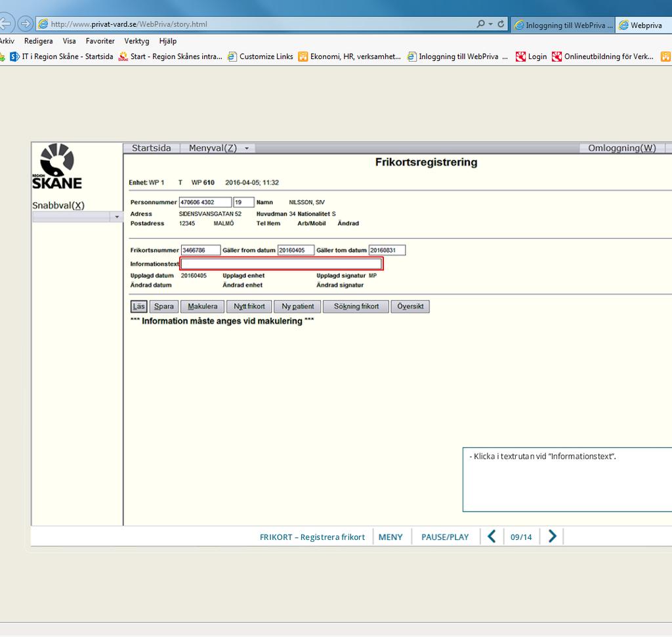
Task: Open Start Region Skånes intra bookmark
Action: click(x=171, y=56)
